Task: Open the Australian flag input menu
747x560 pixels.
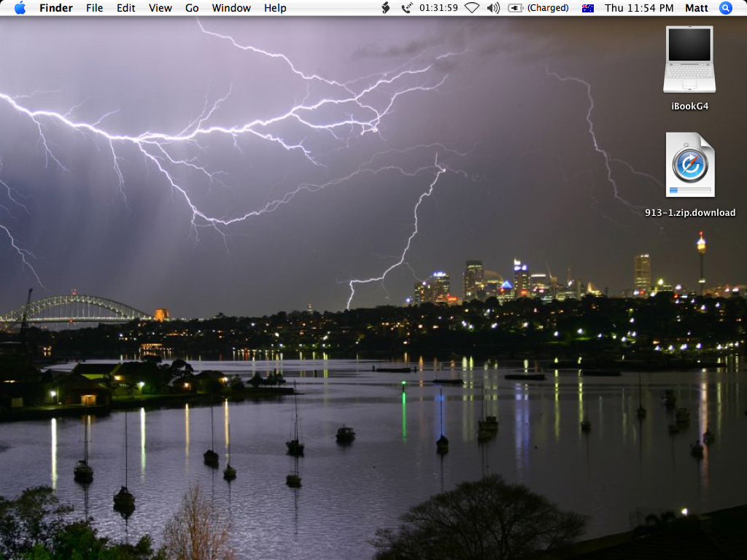Action: click(x=588, y=8)
